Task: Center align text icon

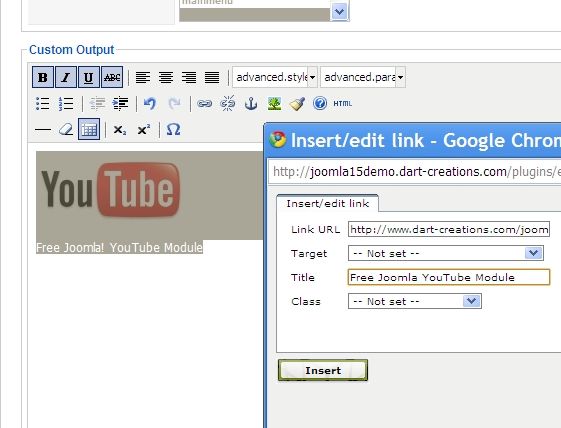Action: tap(166, 77)
